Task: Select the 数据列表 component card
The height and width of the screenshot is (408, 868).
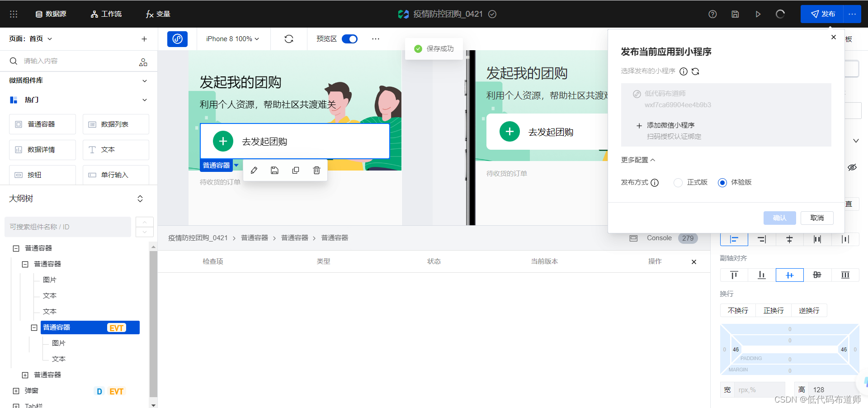Action: click(116, 124)
